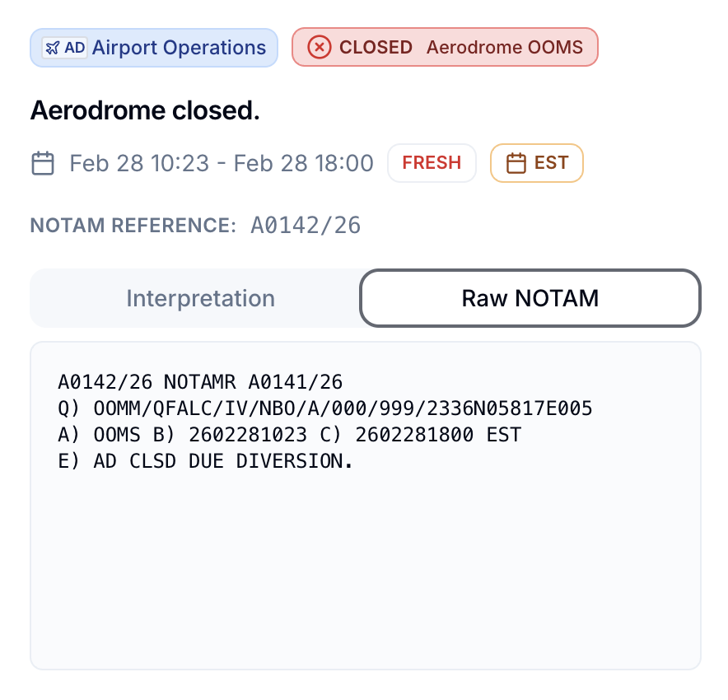Click the CLOSED status label
Image resolution: width=728 pixels, height=700 pixels.
click(x=376, y=48)
